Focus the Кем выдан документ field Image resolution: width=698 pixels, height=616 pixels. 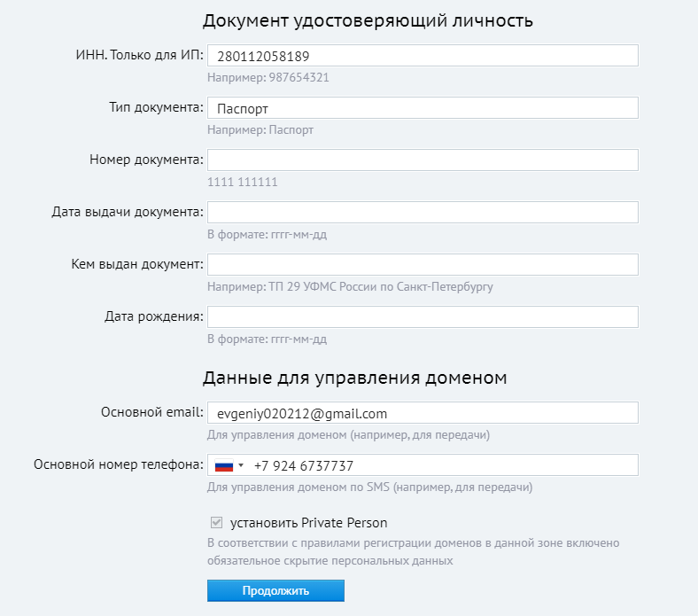coord(423,265)
